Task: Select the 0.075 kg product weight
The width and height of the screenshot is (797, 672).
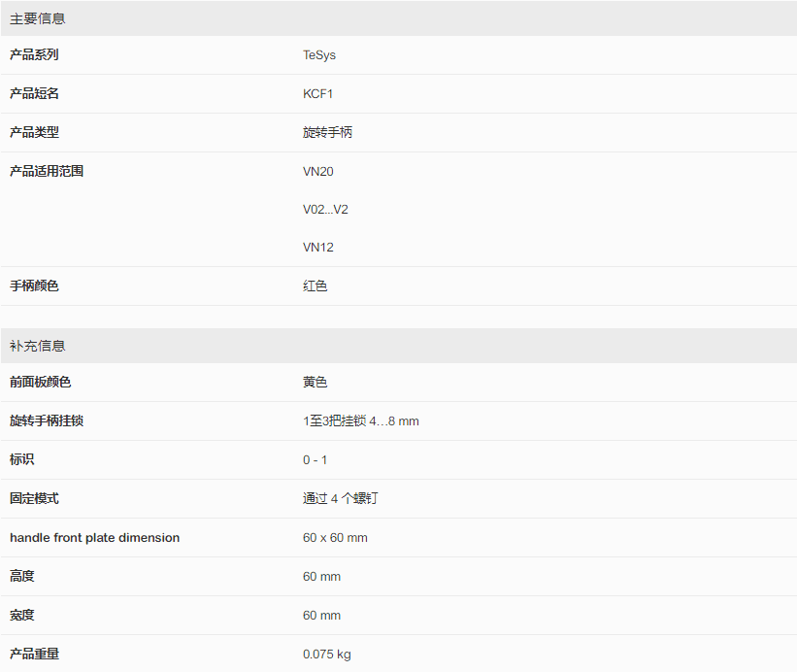Action: 327,654
